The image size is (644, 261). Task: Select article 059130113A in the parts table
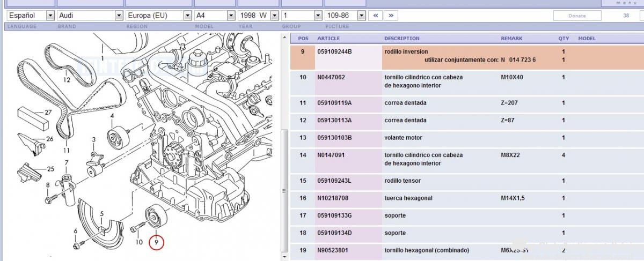(x=334, y=120)
